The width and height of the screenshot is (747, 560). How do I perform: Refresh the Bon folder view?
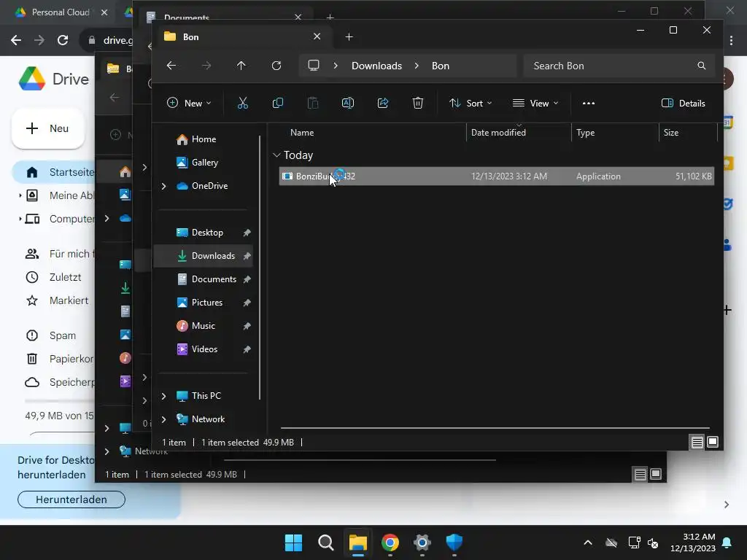[x=276, y=66]
